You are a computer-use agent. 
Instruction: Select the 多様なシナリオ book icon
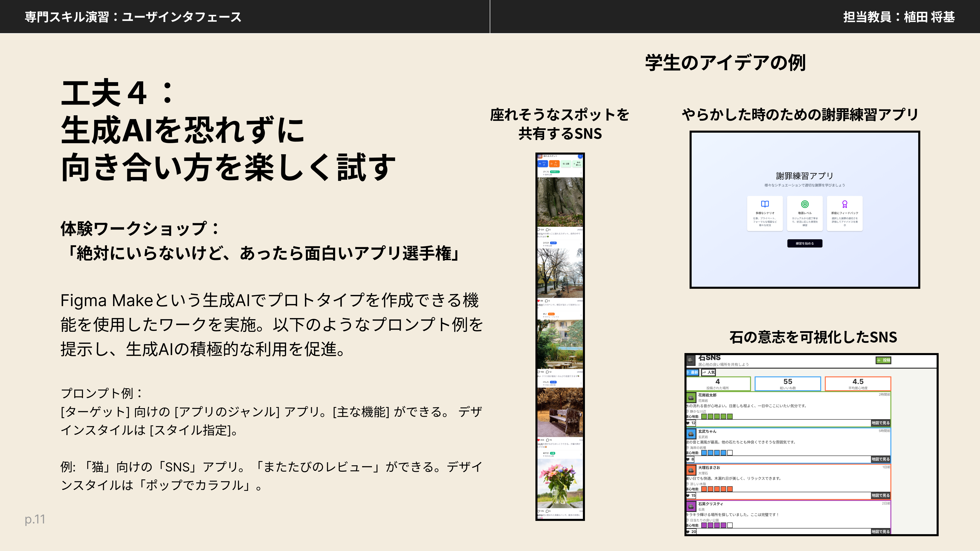pyautogui.click(x=765, y=204)
